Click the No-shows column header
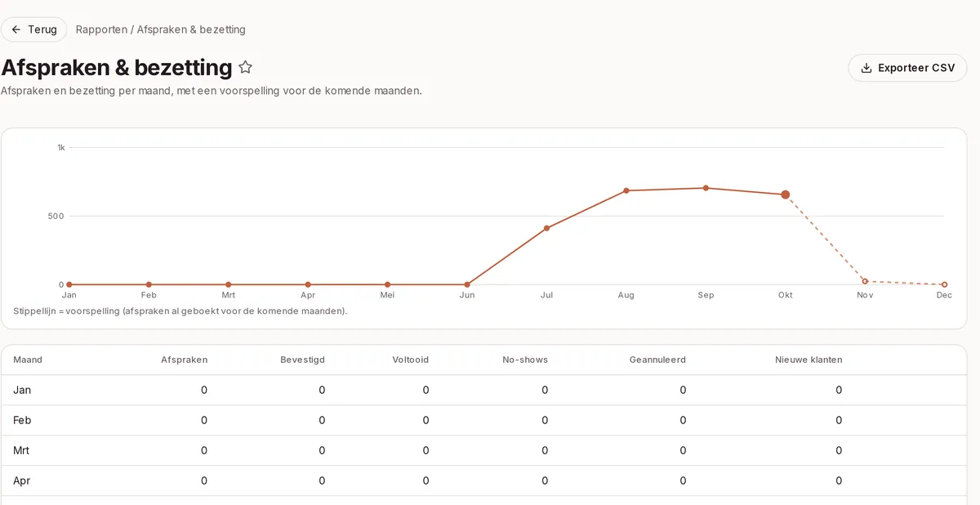The height and width of the screenshot is (505, 980). 525,360
